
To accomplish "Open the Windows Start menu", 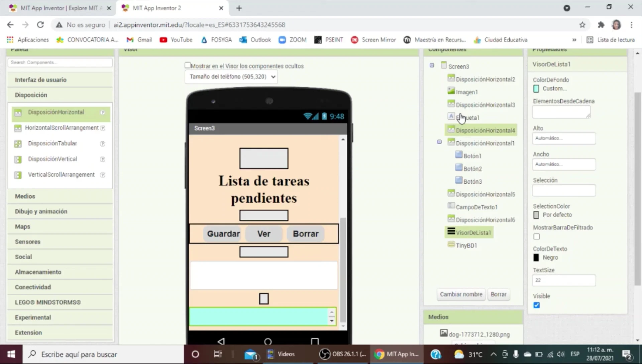I will (x=11, y=354).
